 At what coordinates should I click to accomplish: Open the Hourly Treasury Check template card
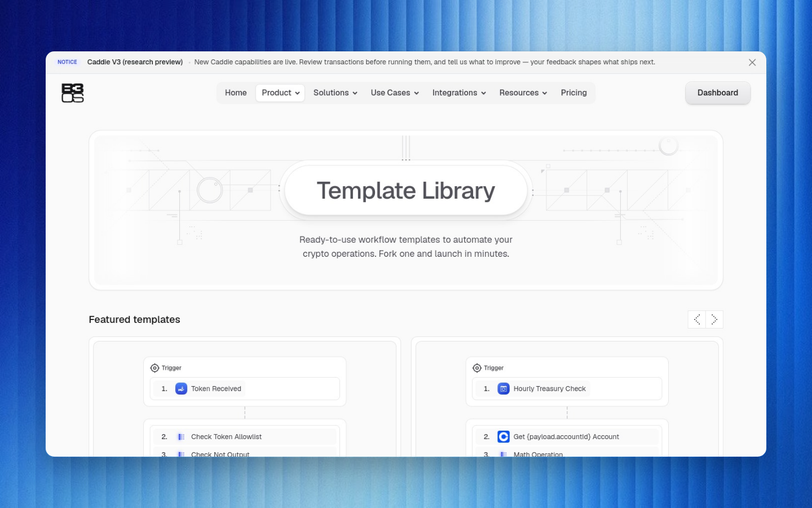(x=567, y=397)
